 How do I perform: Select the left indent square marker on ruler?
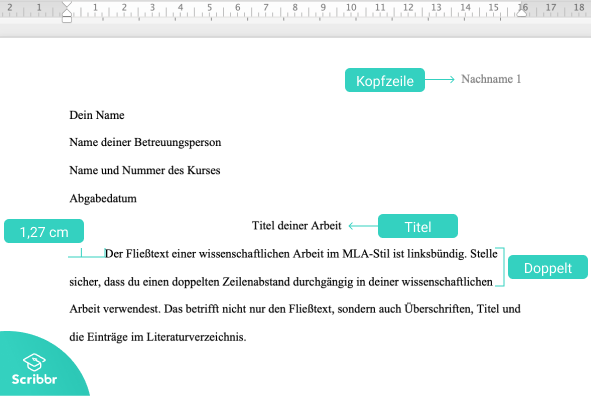coord(67,20)
